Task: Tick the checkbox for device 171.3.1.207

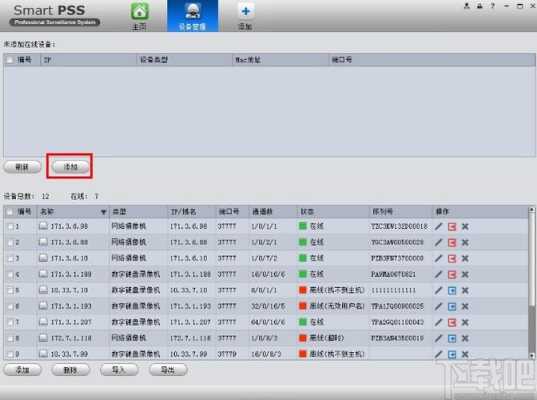Action: coord(11,322)
